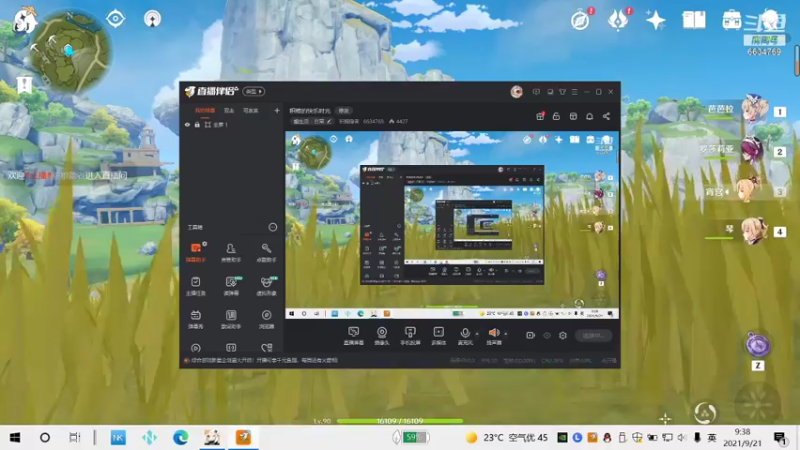Mute the microphone in bottom bar

[465, 336]
